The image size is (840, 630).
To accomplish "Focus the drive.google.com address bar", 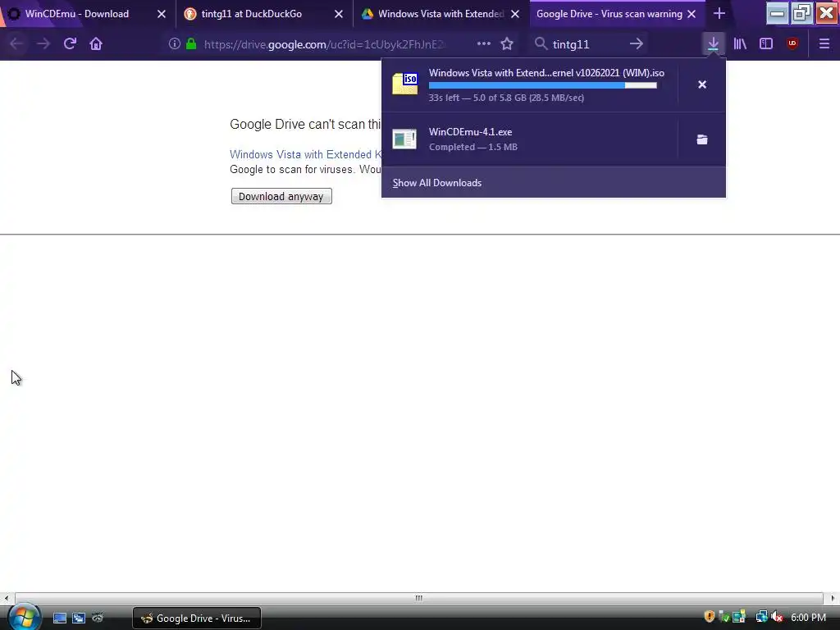I will tap(324, 44).
